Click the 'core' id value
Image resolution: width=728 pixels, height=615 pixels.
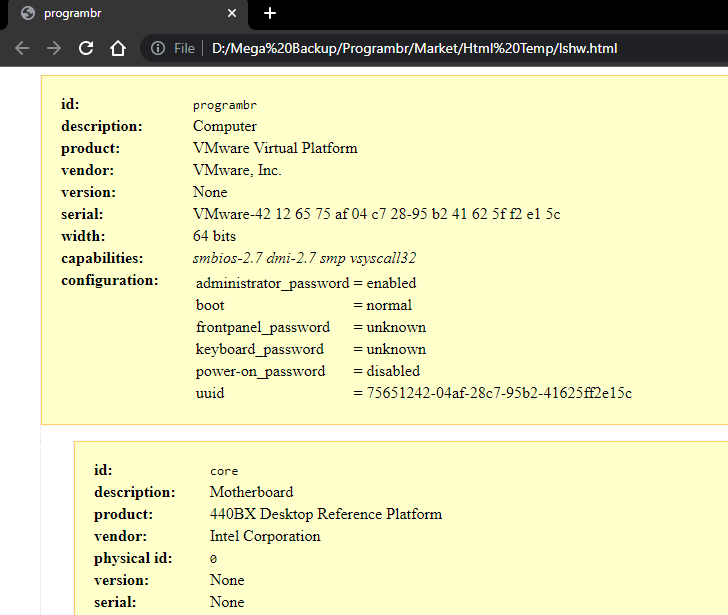coord(224,471)
